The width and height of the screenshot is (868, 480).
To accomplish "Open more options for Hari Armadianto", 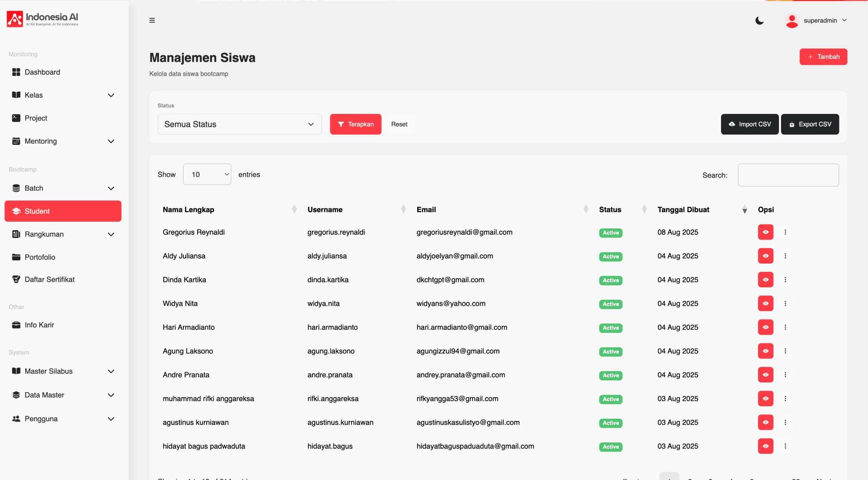I will 785,327.
